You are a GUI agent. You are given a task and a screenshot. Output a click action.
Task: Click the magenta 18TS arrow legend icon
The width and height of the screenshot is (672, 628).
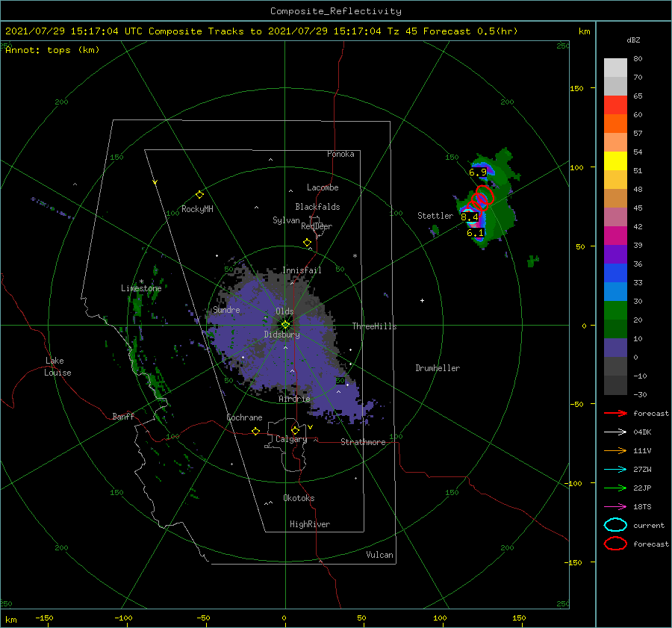[x=615, y=507]
